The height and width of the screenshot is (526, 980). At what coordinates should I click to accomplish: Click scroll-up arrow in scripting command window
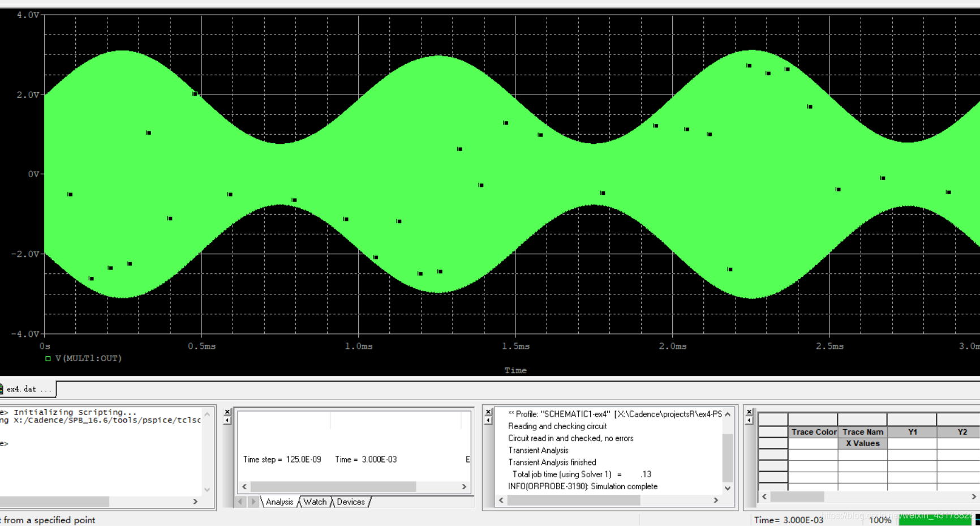click(207, 414)
